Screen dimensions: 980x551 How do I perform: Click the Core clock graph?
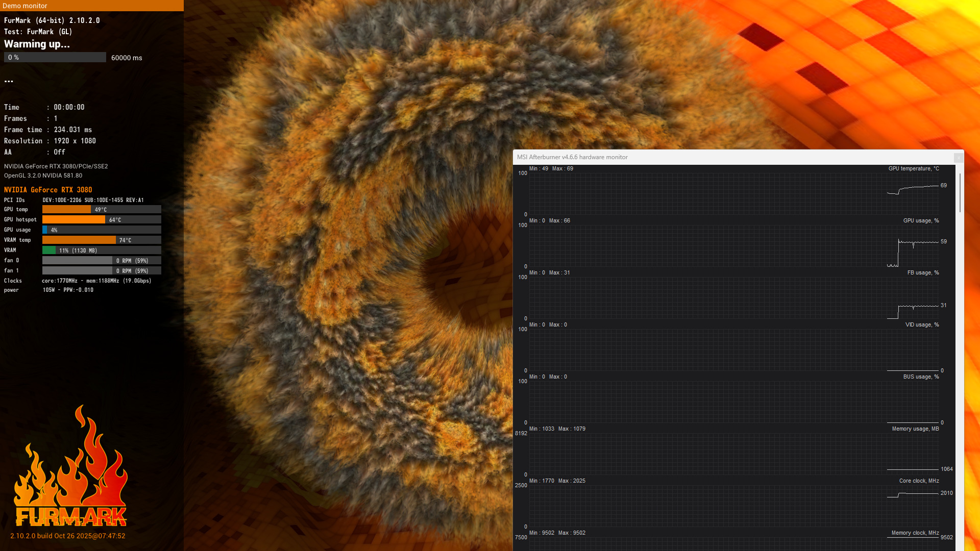pyautogui.click(x=733, y=506)
